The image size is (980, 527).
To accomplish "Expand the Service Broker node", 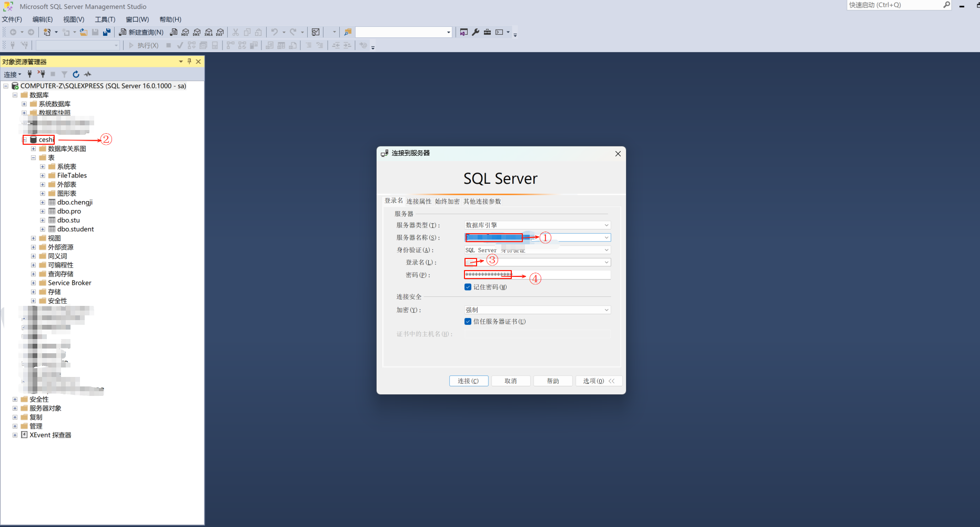I will pyautogui.click(x=33, y=283).
